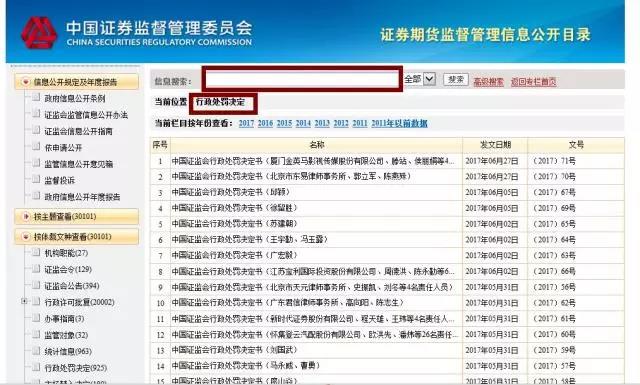This screenshot has width=640, height=385.
Task: Expand the 行政许可批复(20002) tree node
Action: [24, 301]
